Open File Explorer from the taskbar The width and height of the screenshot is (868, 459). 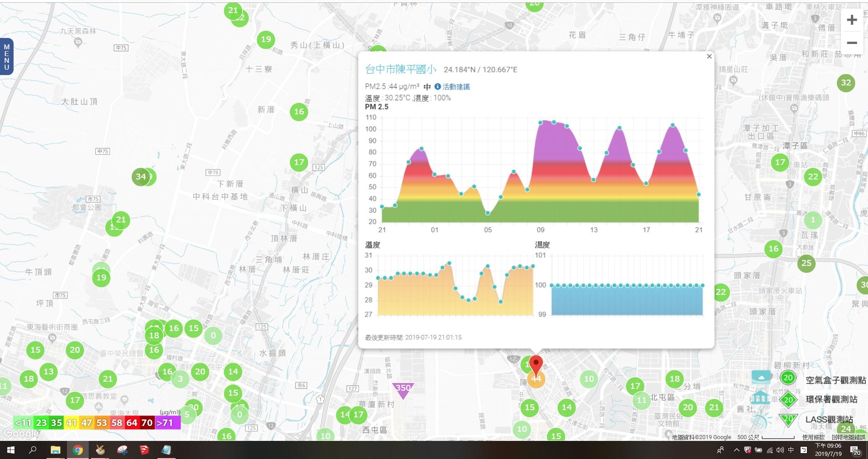(x=55, y=450)
